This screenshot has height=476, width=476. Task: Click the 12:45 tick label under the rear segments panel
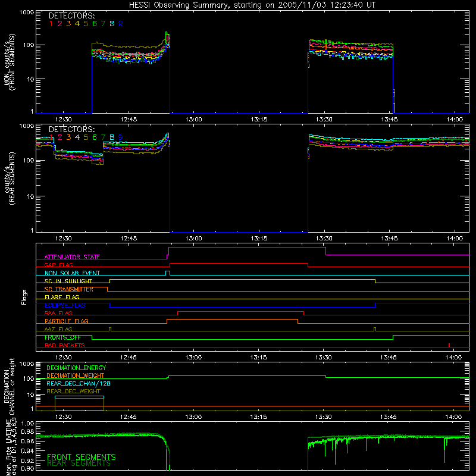[129, 239]
